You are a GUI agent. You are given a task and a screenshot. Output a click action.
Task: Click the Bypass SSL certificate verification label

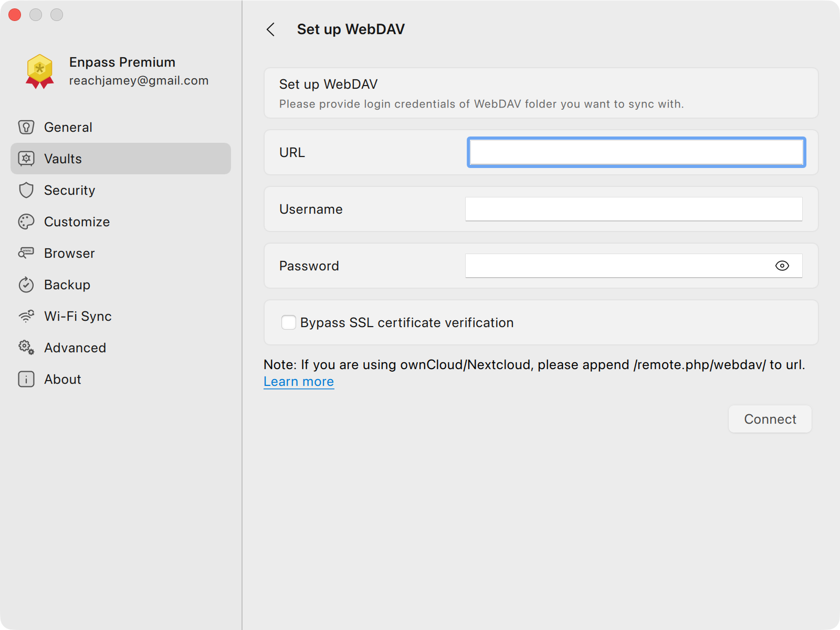pos(407,322)
